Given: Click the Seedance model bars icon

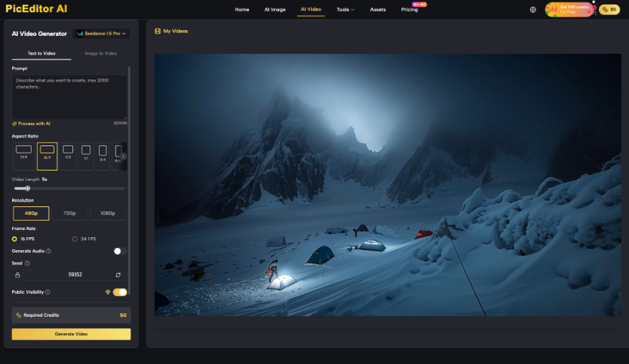Looking at the screenshot, I should (80, 34).
